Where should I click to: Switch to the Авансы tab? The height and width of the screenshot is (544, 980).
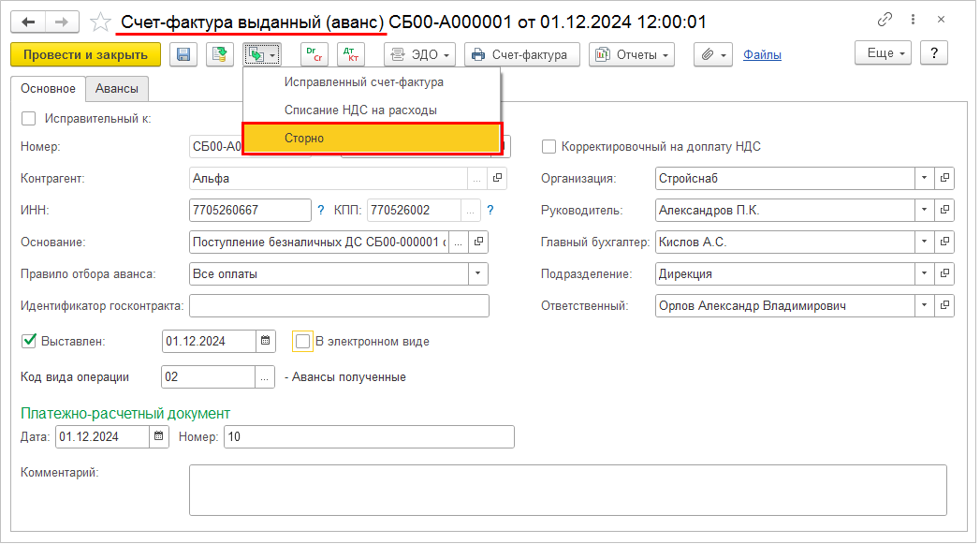[x=117, y=89]
